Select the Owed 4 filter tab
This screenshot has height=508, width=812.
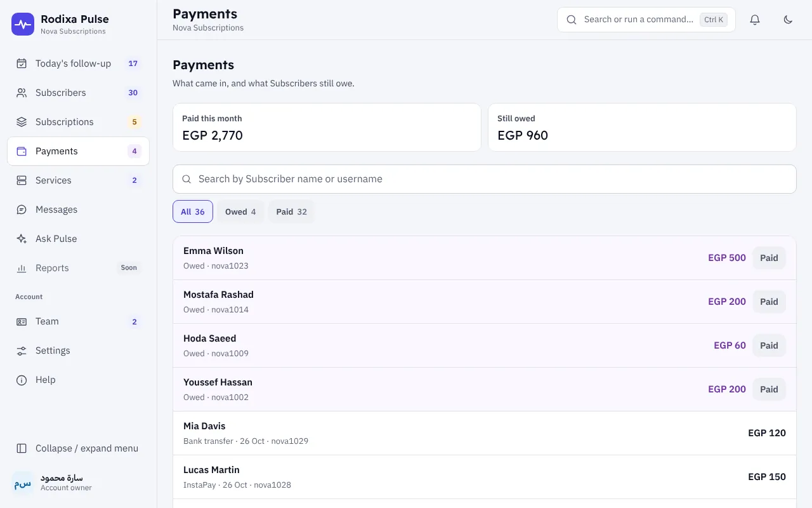tap(240, 211)
